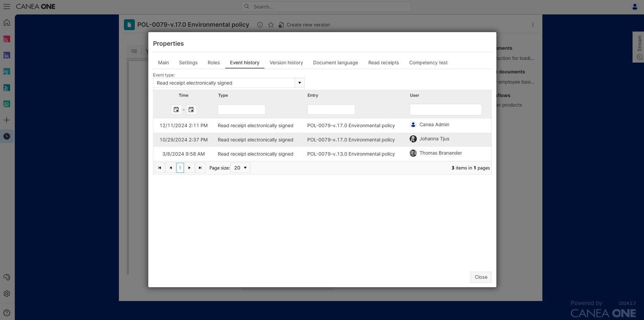Click the CANEA ONE logo
The width and height of the screenshot is (644, 320).
[36, 6]
